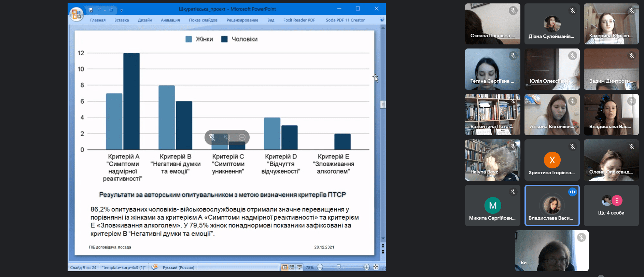This screenshot has width=644, height=277.
Task: Click the muted audio icon on presentation overlay
Action: click(227, 137)
